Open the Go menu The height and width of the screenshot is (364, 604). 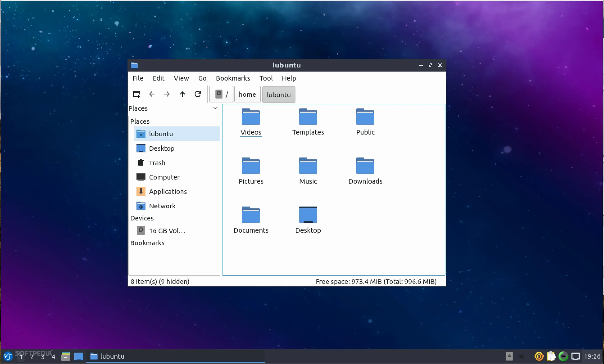point(202,78)
